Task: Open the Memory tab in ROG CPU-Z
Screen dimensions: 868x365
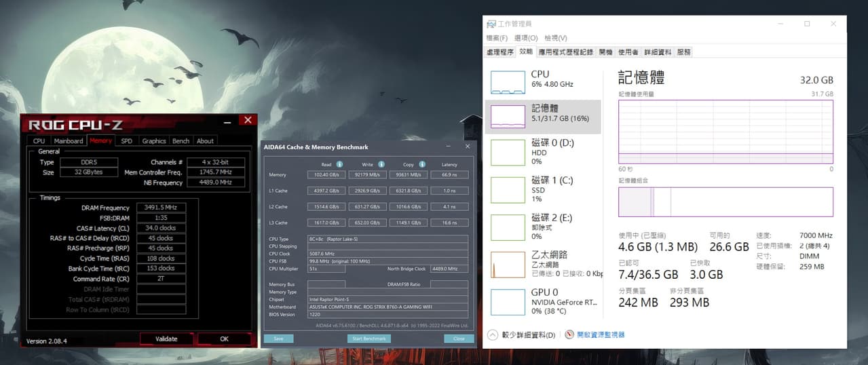Action: click(x=100, y=141)
